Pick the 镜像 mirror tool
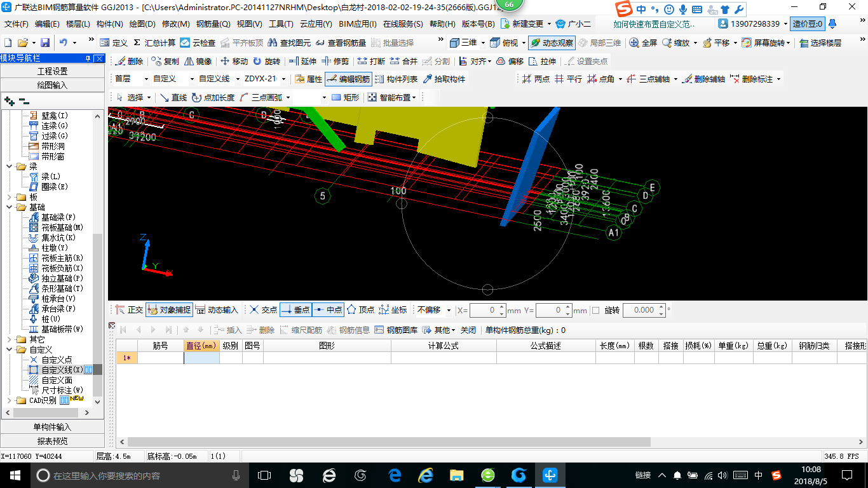Screen dimensions: 868x488 (x=198, y=62)
